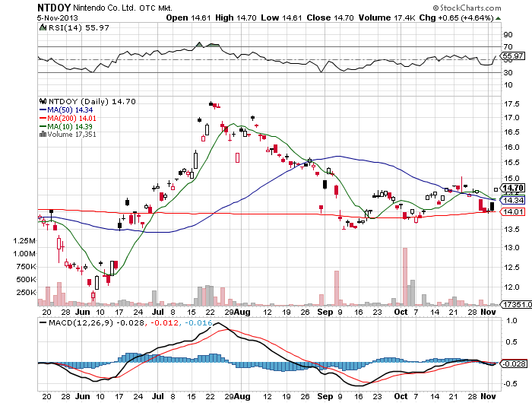Screen dimensions: 532x403
Task: Click the 90 level on RSI axis
Action: [508, 35]
